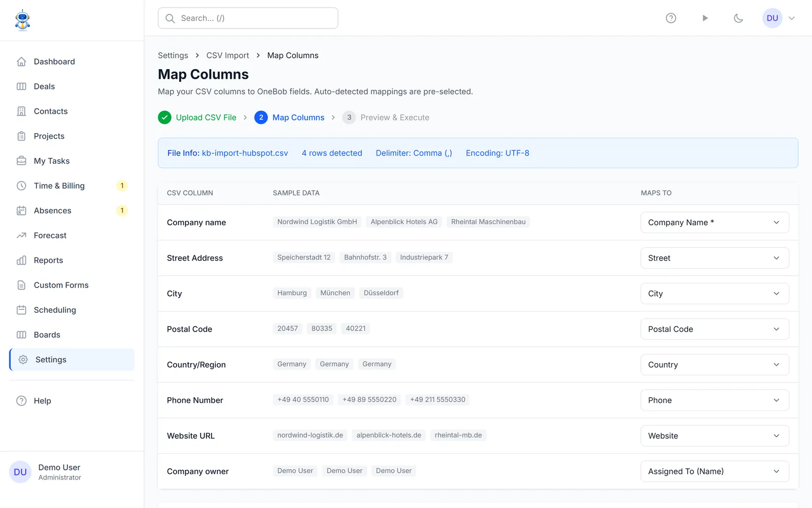
Task: Click the My Tasks briefcase icon
Action: (x=21, y=161)
